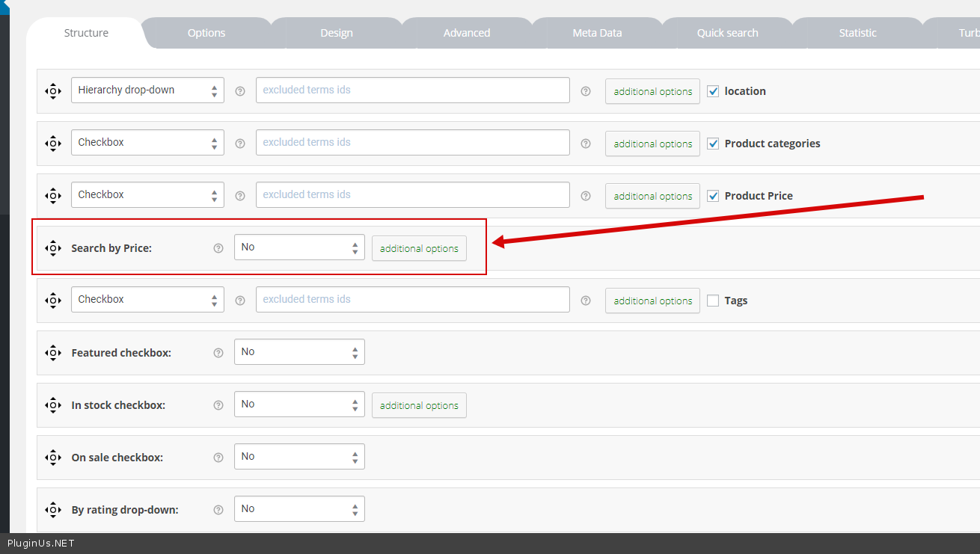The height and width of the screenshot is (554, 980).
Task: Click additional options for In stock checkbox
Action: [419, 405]
